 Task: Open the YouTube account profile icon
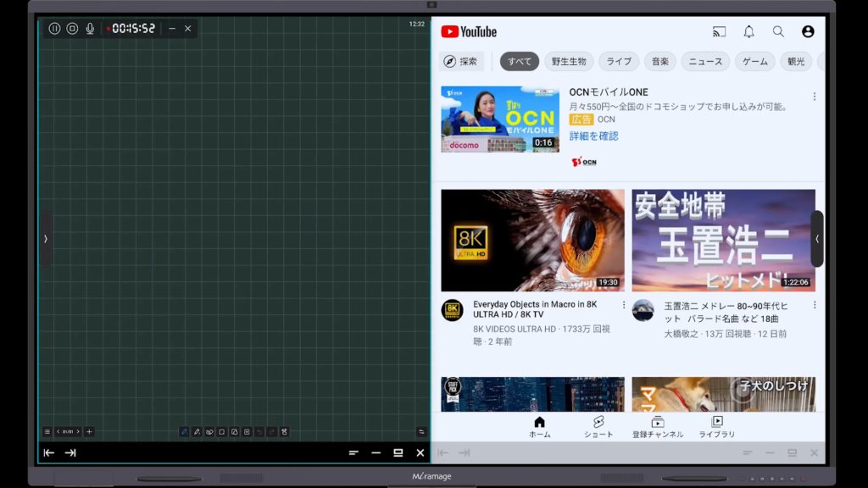[x=808, y=31]
